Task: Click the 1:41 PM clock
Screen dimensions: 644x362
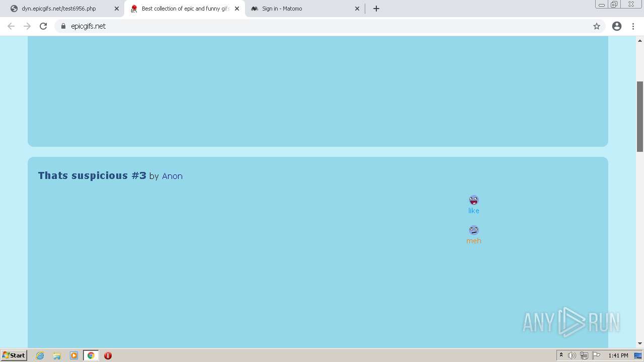Action: (x=618, y=355)
